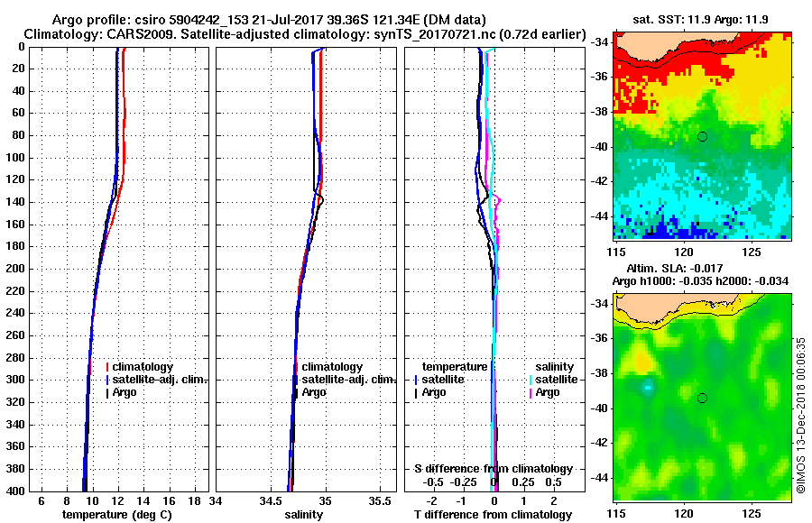This screenshot has width=812, height=523.
Task: Click the Argo profile title text
Action: point(269,20)
